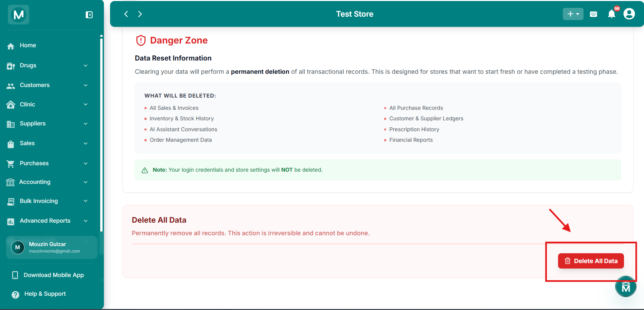Image resolution: width=644 pixels, height=310 pixels.
Task: Click the Delete All Data button
Action: click(x=591, y=261)
